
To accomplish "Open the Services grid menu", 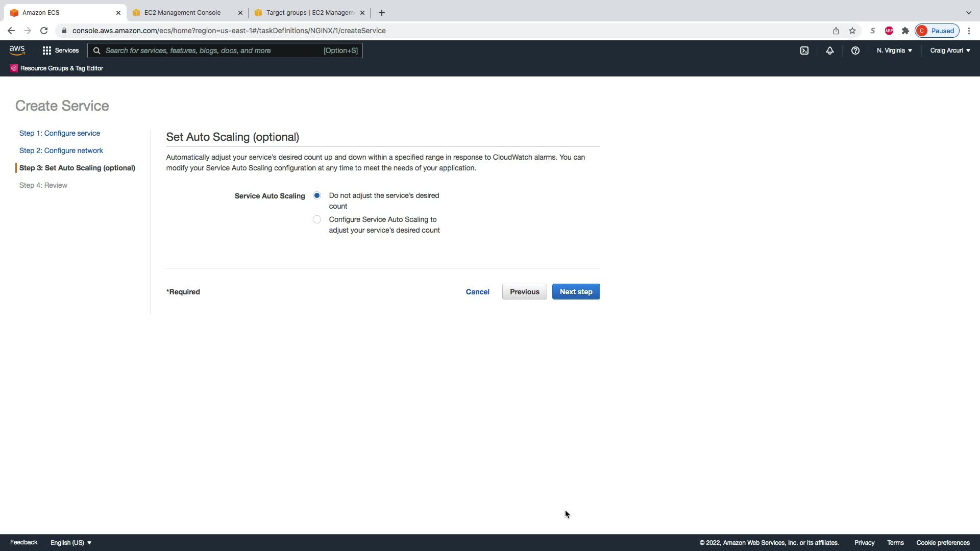I will [60, 51].
